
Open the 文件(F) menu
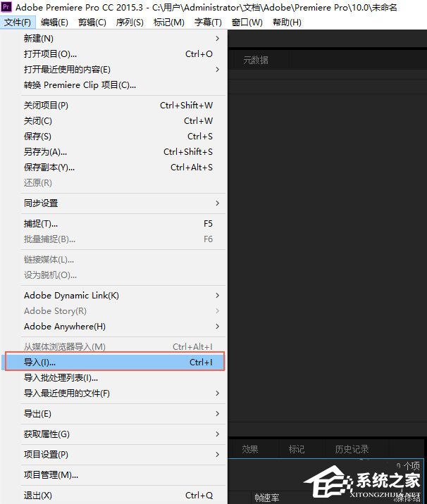18,23
